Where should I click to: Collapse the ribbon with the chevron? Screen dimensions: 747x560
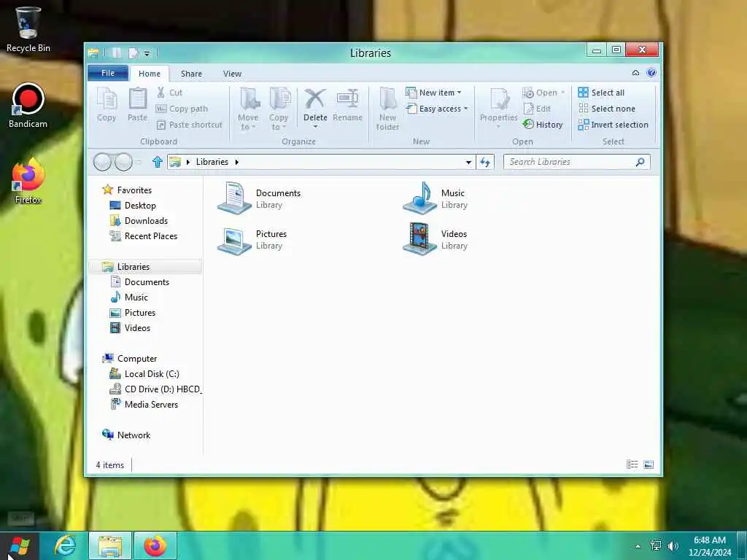pos(635,73)
